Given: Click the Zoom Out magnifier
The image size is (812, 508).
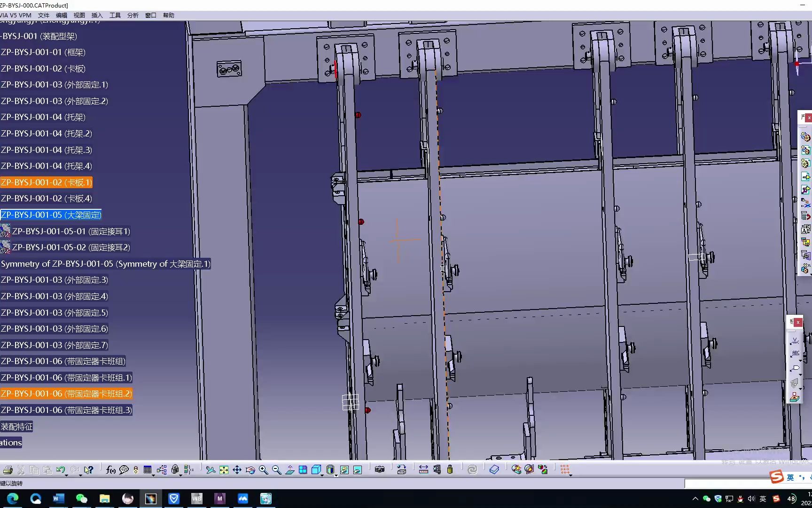Looking at the screenshot, I should (x=276, y=469).
